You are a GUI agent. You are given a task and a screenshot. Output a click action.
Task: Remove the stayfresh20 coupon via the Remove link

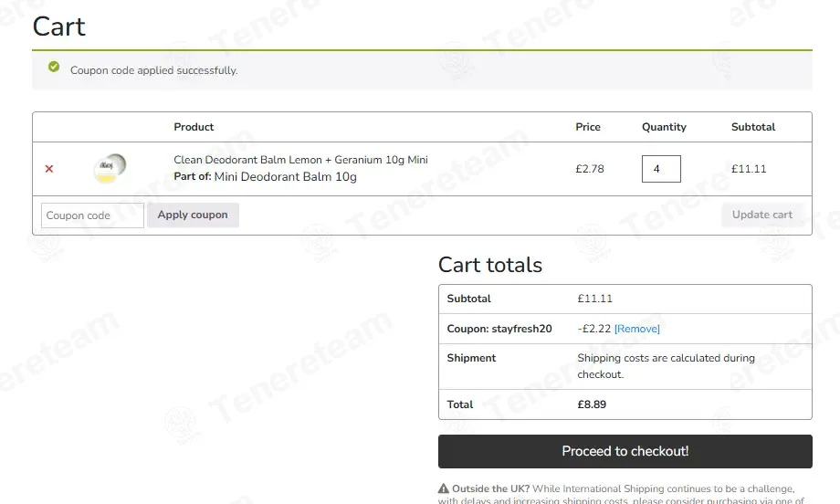click(x=637, y=329)
